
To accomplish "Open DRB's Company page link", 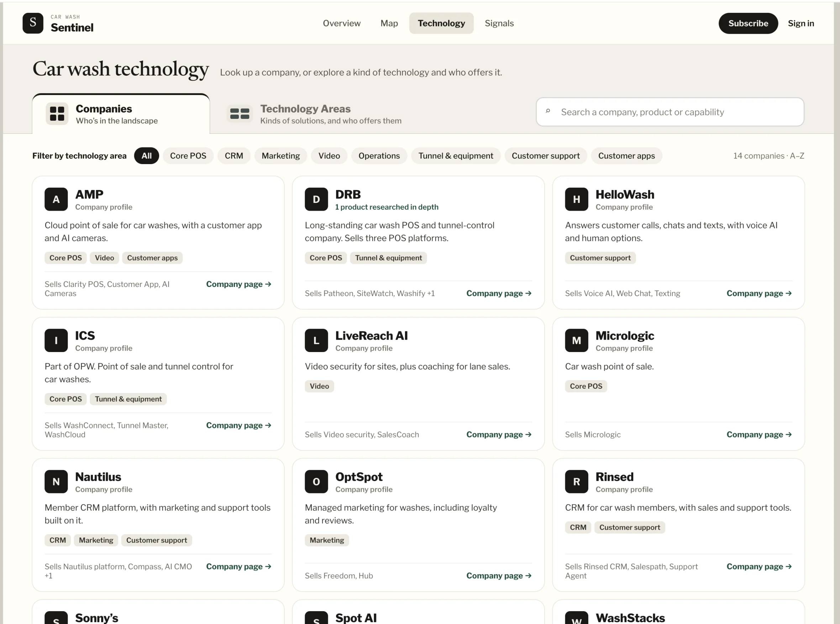I will pos(499,293).
